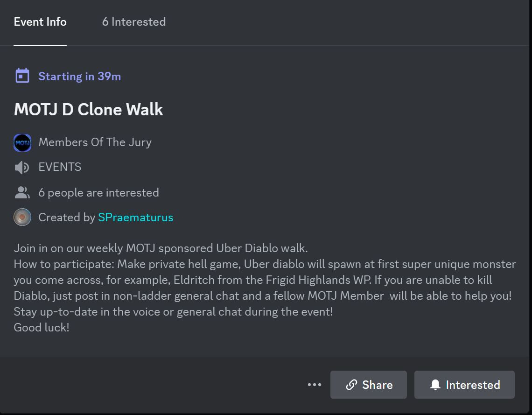Open more options with the ellipsis icon
This screenshot has width=532, height=415.
point(314,385)
